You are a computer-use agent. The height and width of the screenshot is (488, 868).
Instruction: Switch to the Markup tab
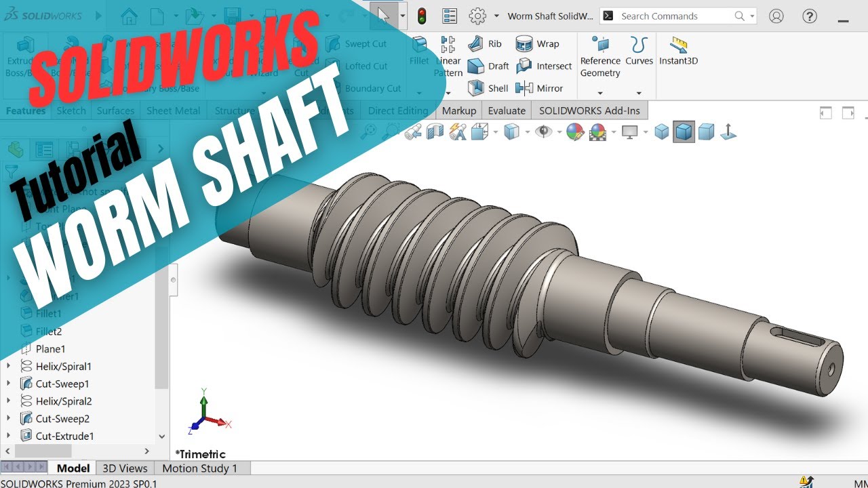[459, 110]
